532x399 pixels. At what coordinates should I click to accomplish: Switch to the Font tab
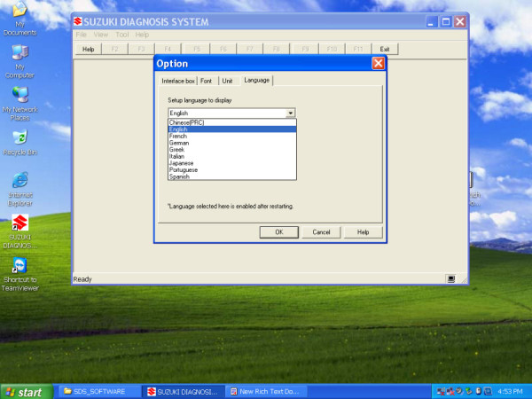pos(207,81)
